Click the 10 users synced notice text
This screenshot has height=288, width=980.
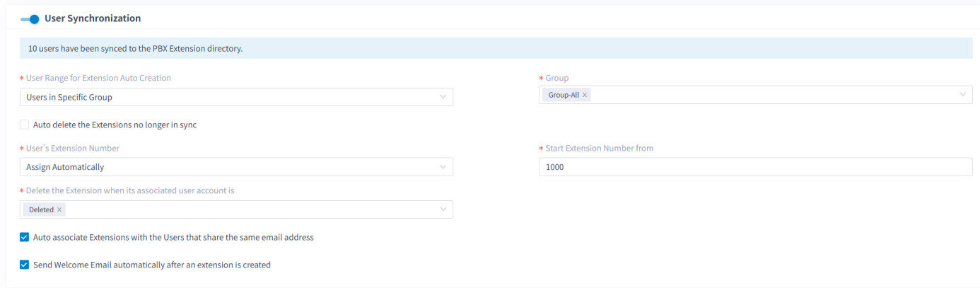click(135, 49)
